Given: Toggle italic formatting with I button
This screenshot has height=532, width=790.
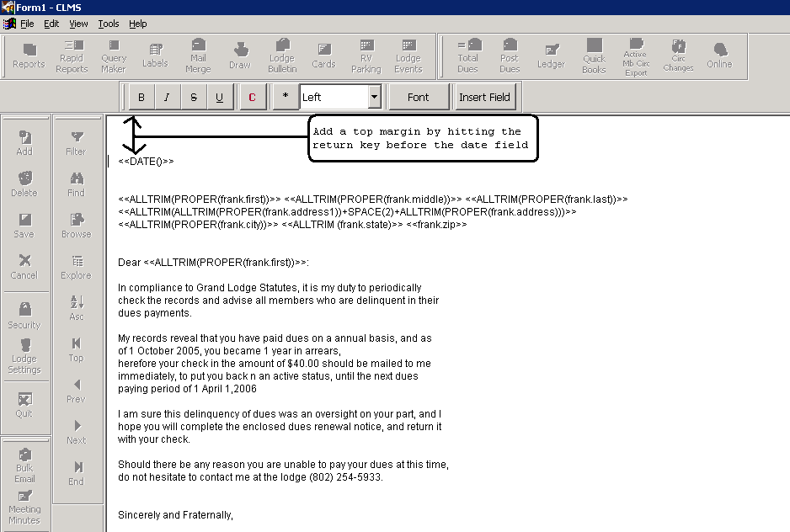Looking at the screenshot, I should [168, 98].
